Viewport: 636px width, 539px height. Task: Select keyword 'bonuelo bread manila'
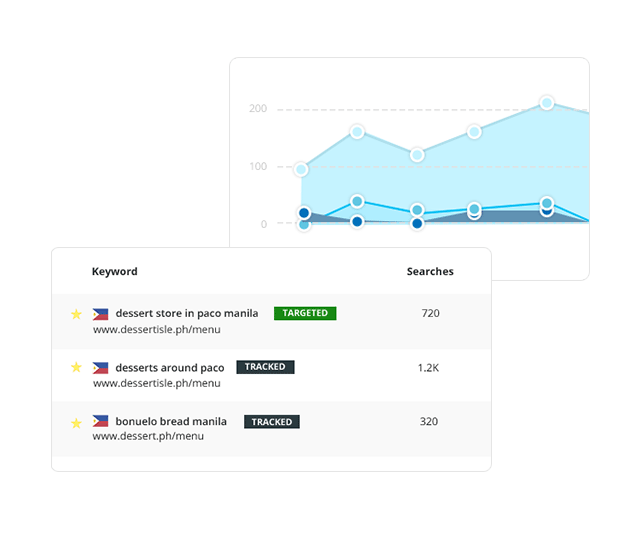point(171,421)
